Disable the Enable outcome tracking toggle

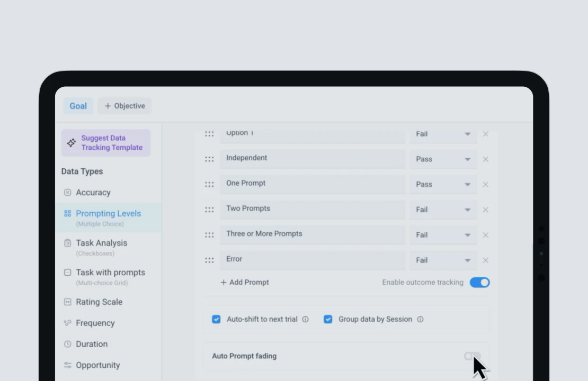tap(479, 283)
